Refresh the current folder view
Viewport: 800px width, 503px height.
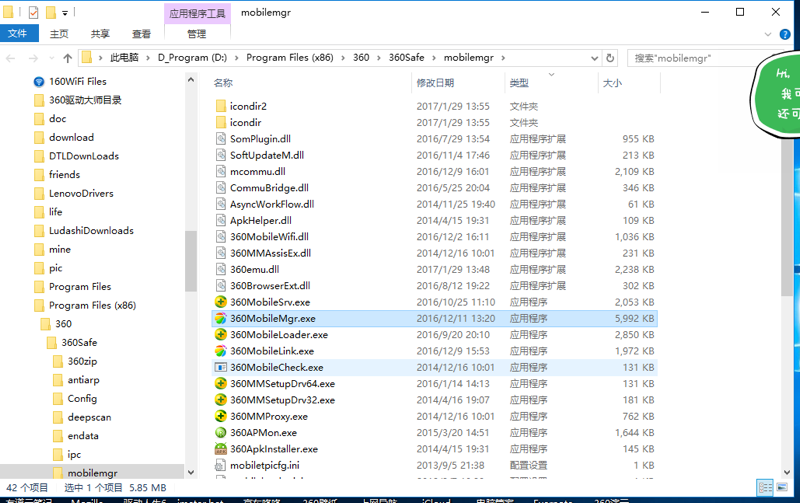click(x=610, y=58)
